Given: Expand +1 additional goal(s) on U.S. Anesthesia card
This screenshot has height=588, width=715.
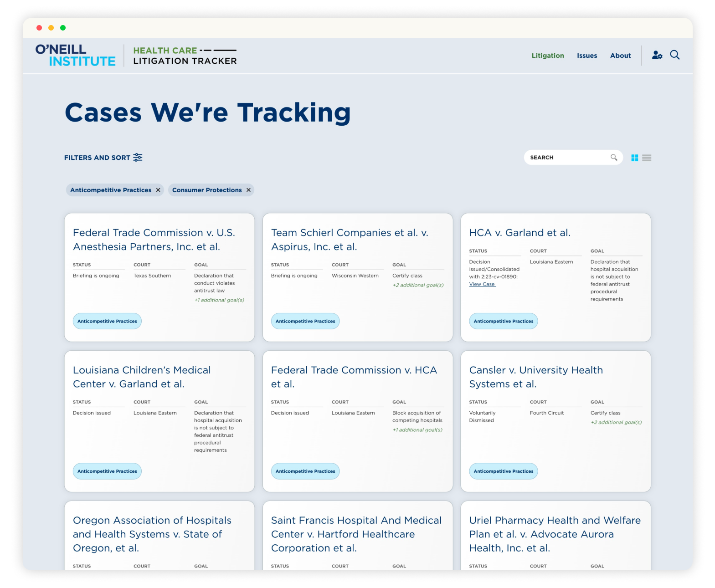Looking at the screenshot, I should point(219,300).
